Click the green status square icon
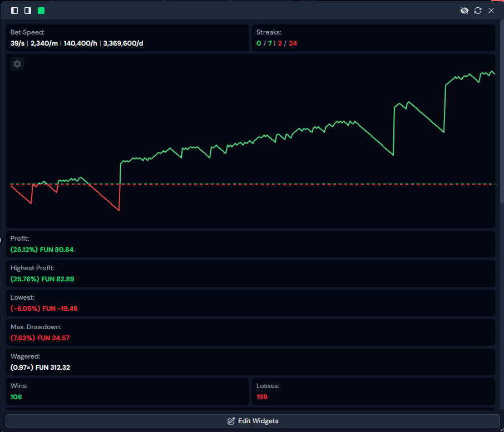Viewport: 504px width, 432px height. 41,11
